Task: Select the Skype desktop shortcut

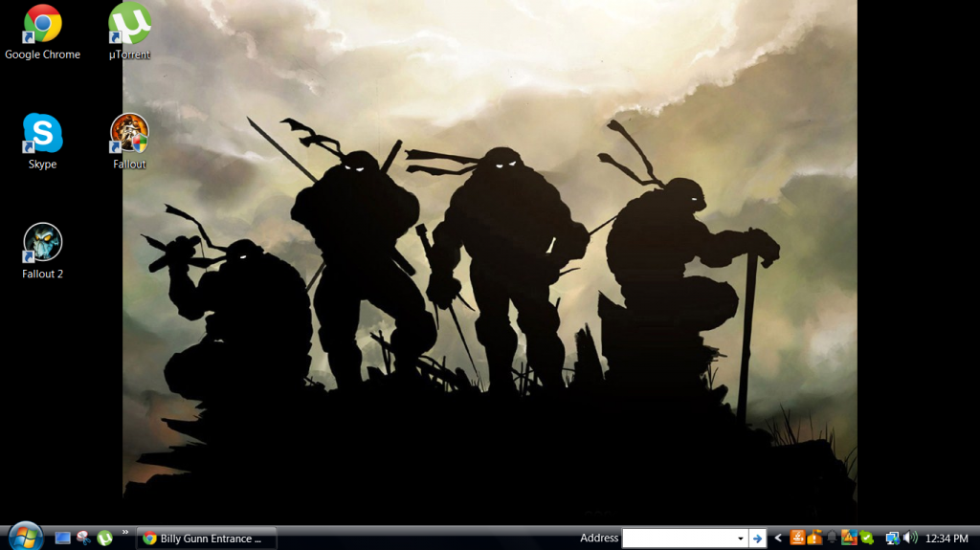Action: point(42,135)
